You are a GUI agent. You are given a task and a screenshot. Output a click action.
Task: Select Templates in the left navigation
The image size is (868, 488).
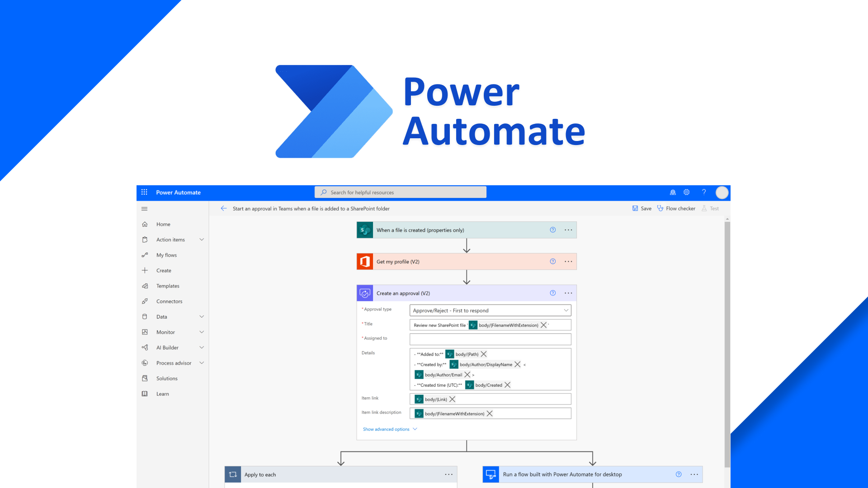168,286
